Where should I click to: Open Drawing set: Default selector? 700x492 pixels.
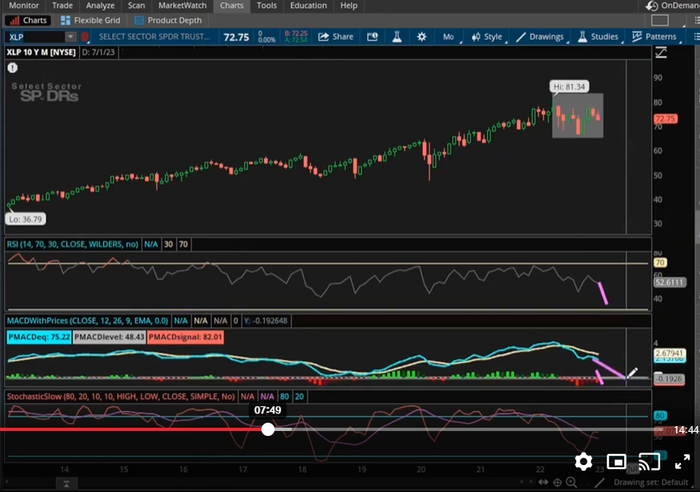pyautogui.click(x=650, y=482)
